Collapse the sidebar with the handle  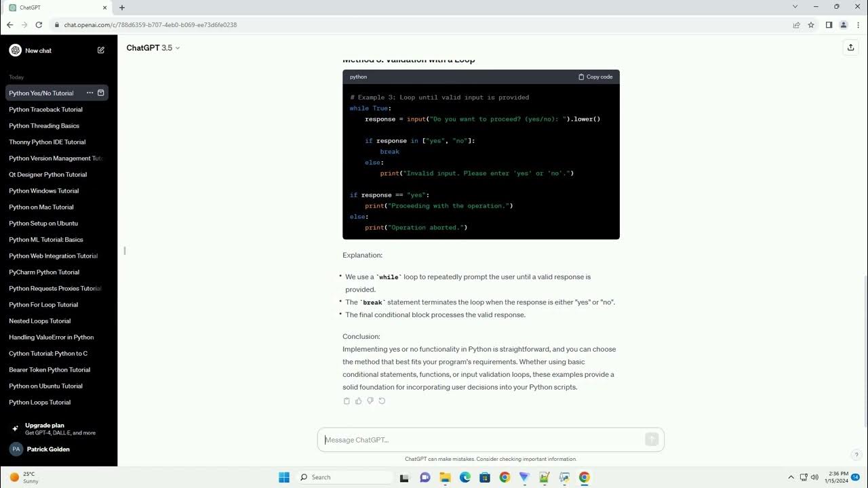tap(124, 251)
